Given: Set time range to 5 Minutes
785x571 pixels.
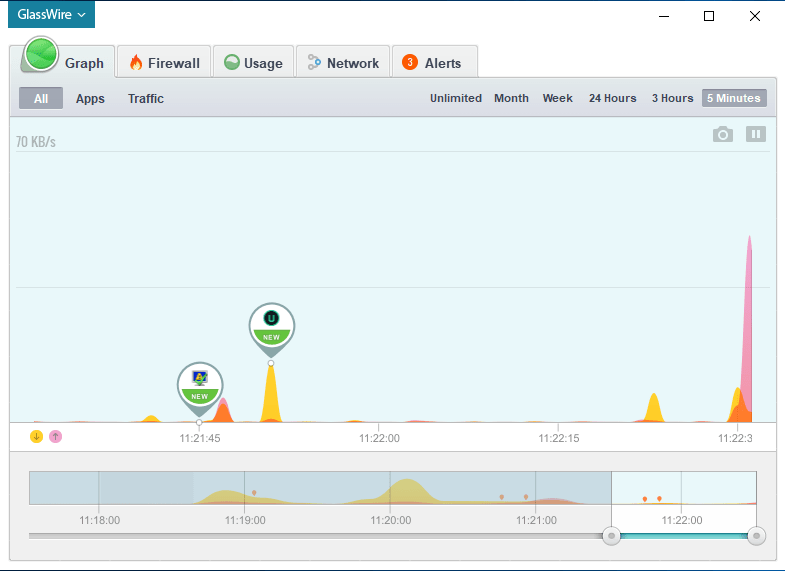Looking at the screenshot, I should (x=734, y=98).
